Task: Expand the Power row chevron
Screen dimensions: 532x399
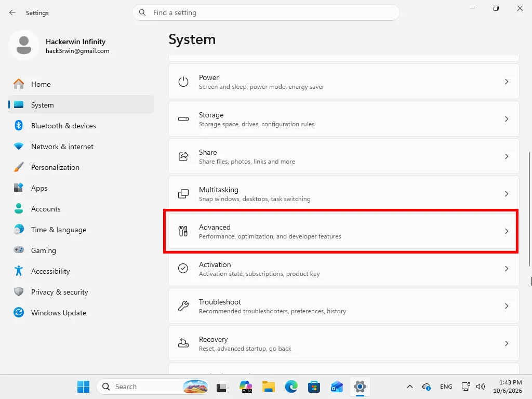Action: pos(507,82)
